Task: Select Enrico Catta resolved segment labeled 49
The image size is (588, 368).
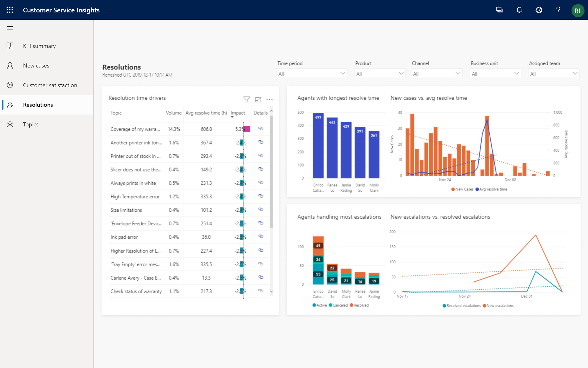Action: click(x=318, y=245)
